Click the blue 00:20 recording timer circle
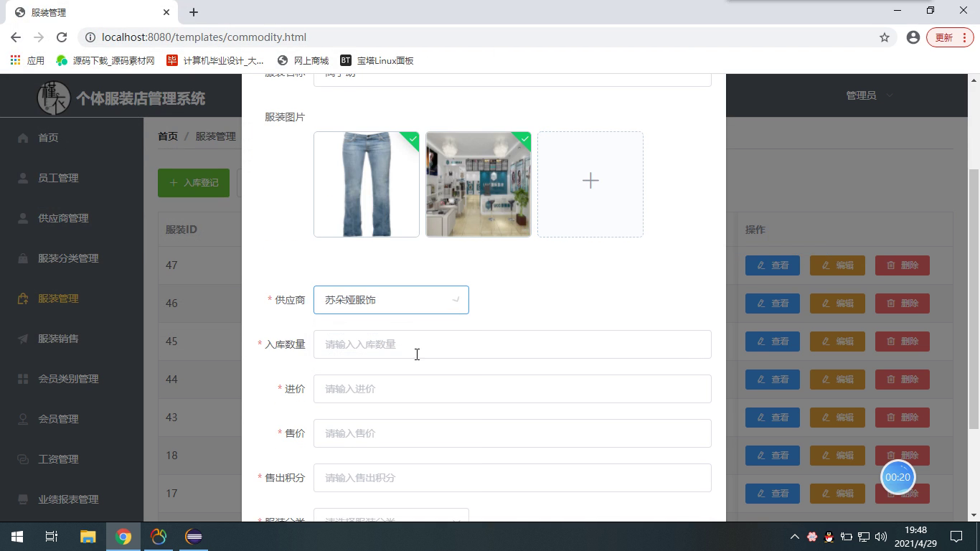The height and width of the screenshot is (551, 980). click(x=897, y=477)
